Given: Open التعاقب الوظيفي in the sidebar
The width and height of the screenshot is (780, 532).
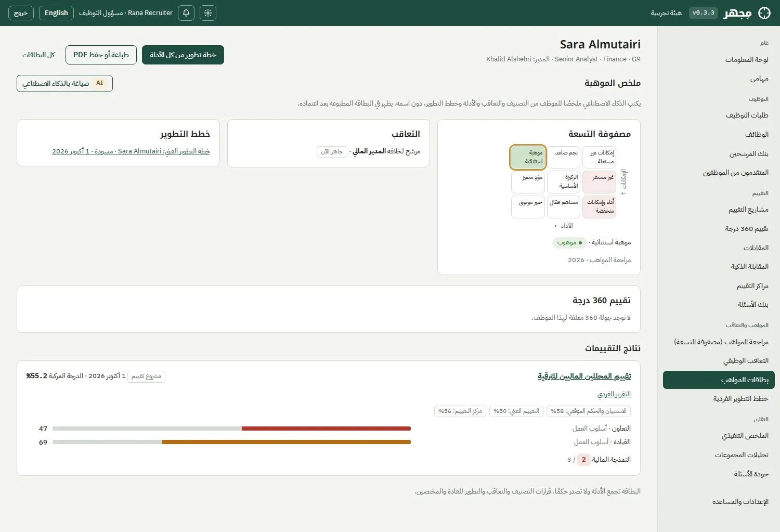Looking at the screenshot, I should click(x=719, y=360).
